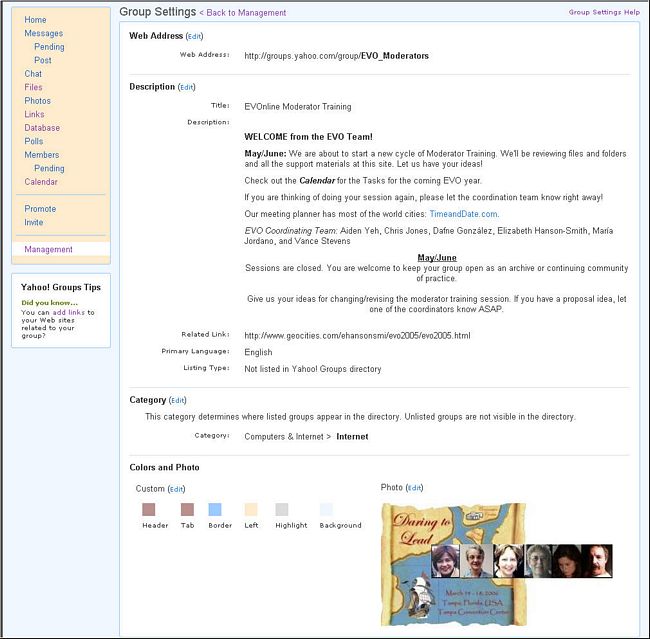Click the Header color swatch
This screenshot has width=650, height=639.
pos(148,509)
